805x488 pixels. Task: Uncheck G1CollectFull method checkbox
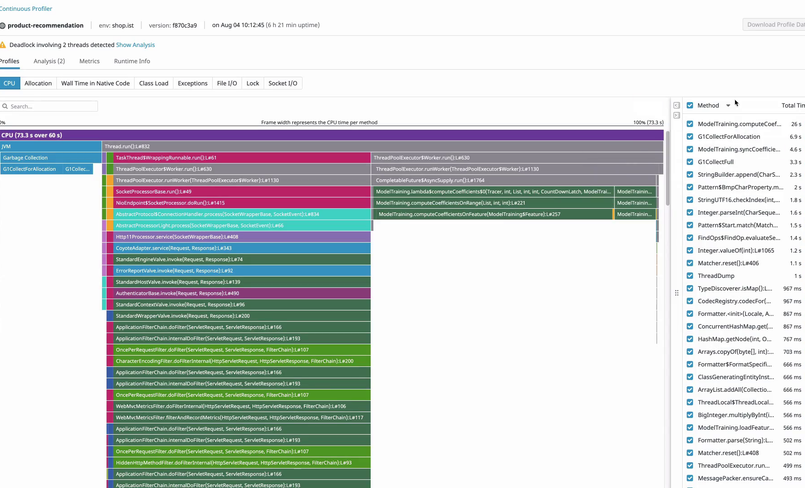pyautogui.click(x=689, y=162)
